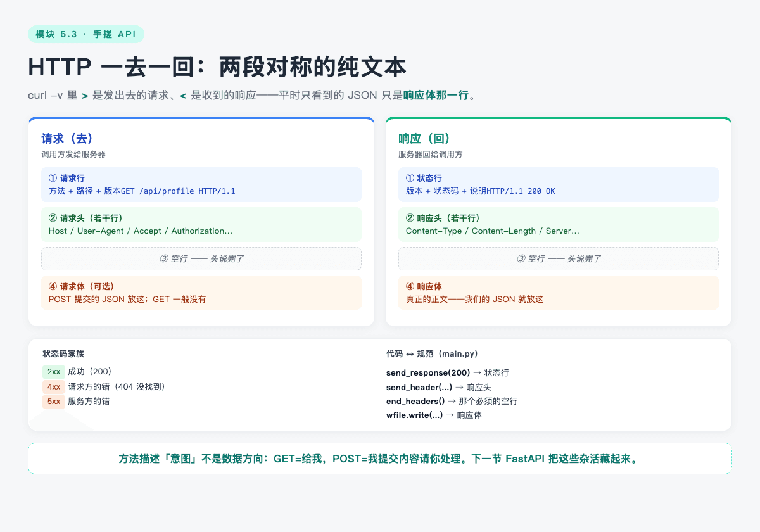Click the 响应（回）card heading

425,138
